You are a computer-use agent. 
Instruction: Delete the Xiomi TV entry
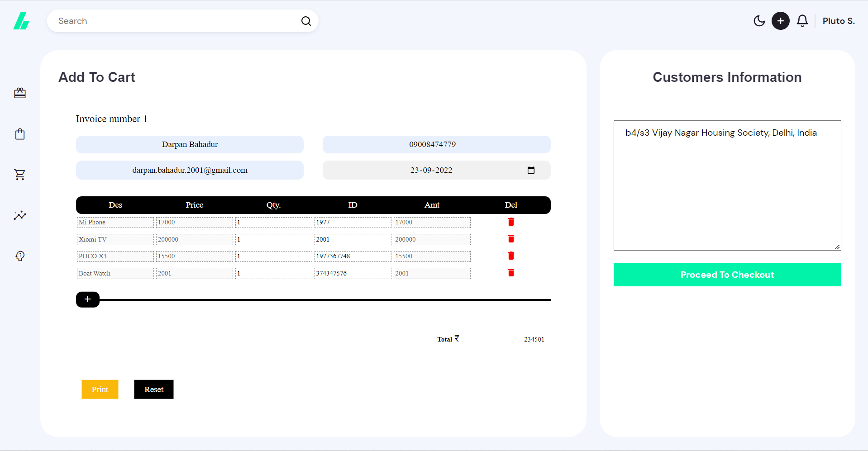(x=511, y=239)
